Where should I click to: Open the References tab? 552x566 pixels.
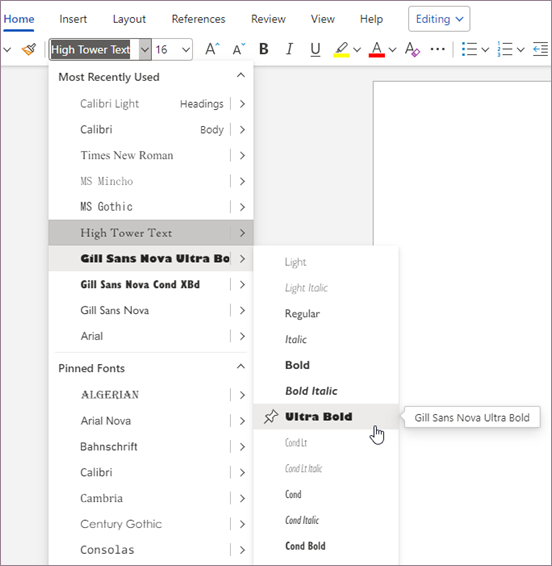[x=198, y=19]
